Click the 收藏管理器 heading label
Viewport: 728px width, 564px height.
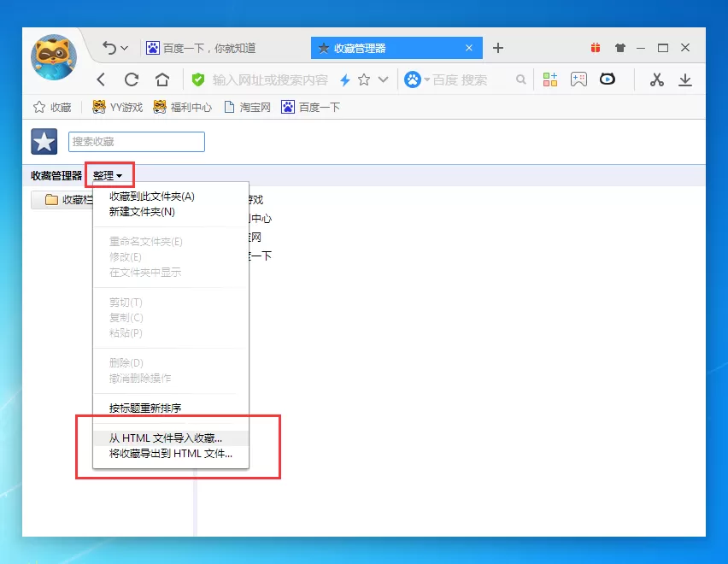tap(56, 175)
